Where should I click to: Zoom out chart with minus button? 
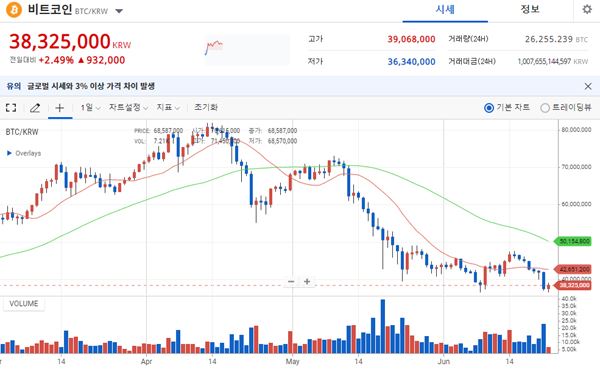click(x=291, y=282)
